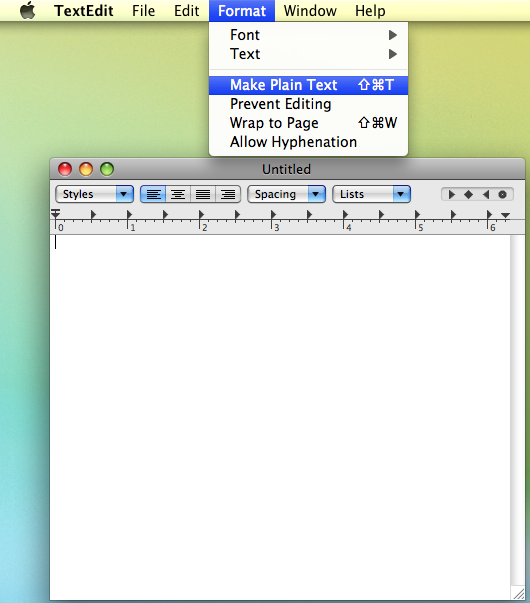
Task: Click the tab stop at the 3 inch ruler mark
Action: [273, 214]
